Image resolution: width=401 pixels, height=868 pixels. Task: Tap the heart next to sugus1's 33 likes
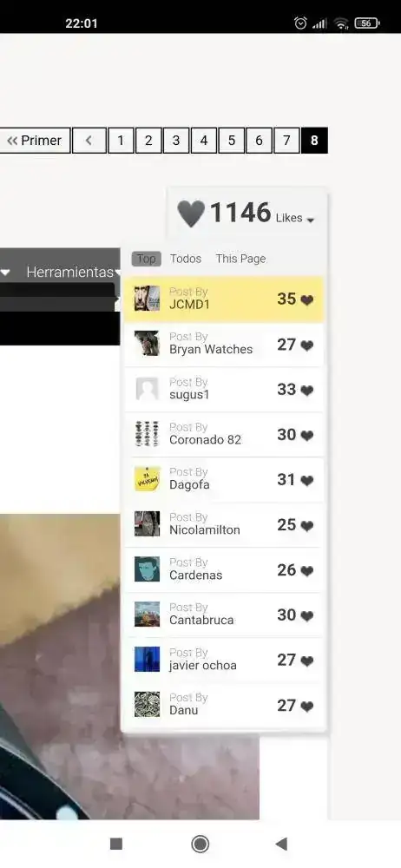[307, 391]
